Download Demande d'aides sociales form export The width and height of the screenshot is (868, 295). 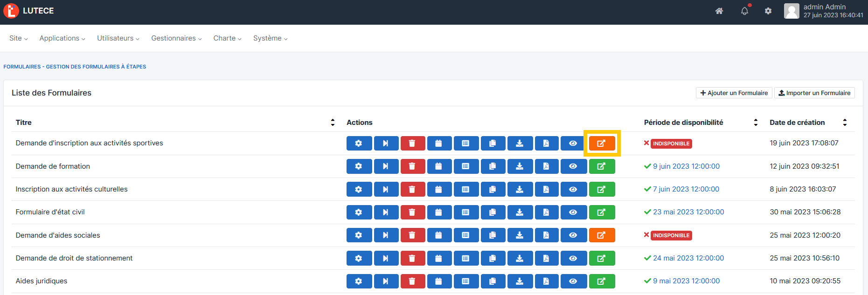coord(520,235)
